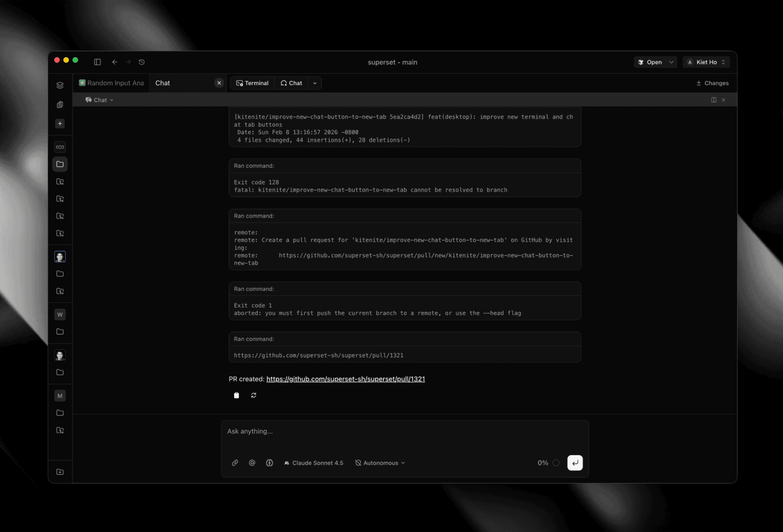
Task: Click the Ask anything input field
Action: [x=404, y=432]
